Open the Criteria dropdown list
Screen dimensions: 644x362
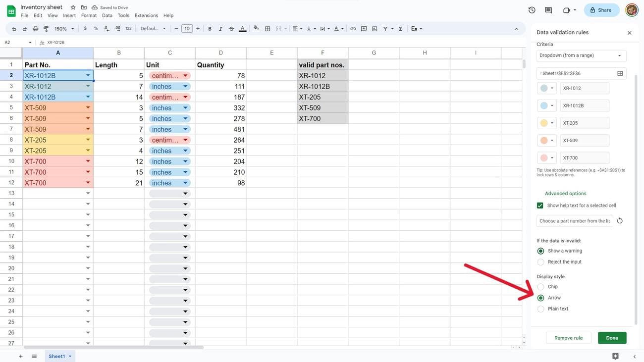tap(581, 55)
